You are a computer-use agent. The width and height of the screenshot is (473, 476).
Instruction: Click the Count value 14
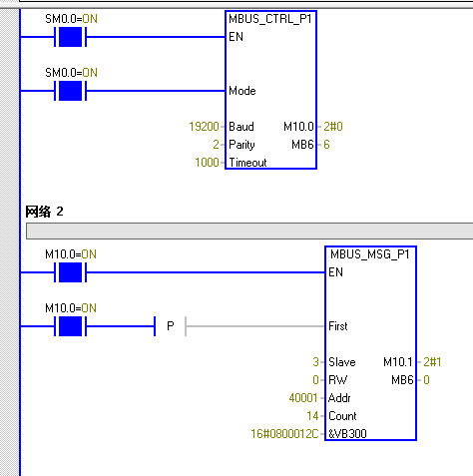(312, 416)
